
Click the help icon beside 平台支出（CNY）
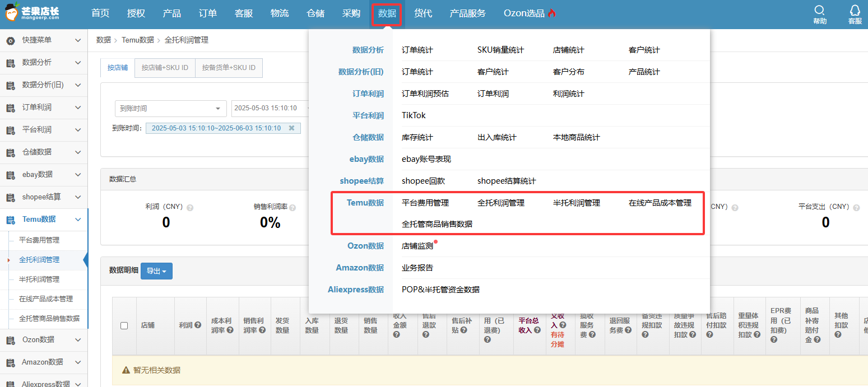(856, 207)
